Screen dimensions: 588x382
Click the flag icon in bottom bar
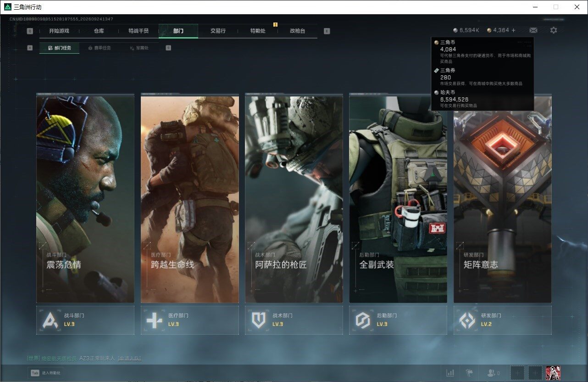tap(469, 373)
